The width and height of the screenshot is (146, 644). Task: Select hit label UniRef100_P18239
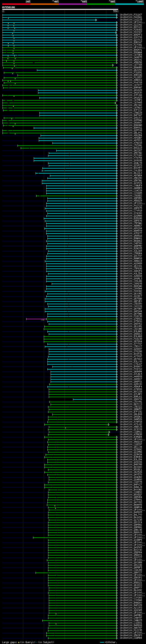click(x=131, y=339)
